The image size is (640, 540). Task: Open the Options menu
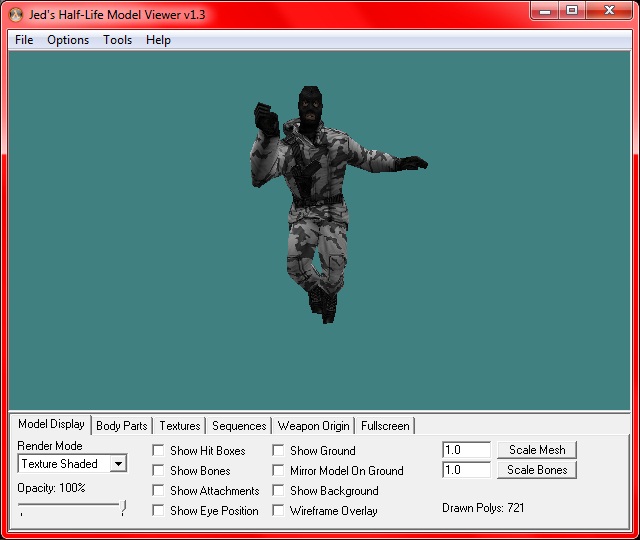[68, 40]
